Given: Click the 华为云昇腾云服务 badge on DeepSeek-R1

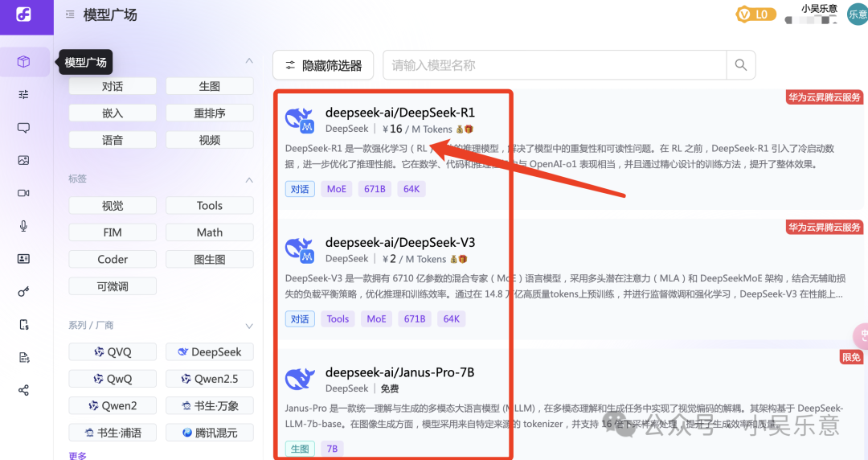Looking at the screenshot, I should pyautogui.click(x=825, y=97).
